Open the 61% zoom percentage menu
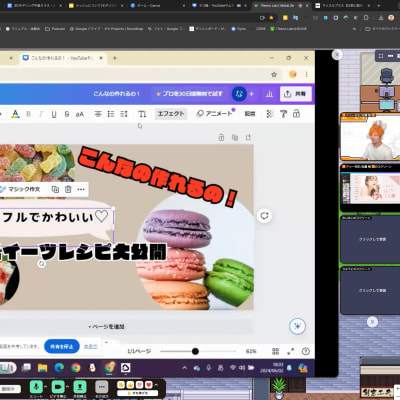This screenshot has width=400, height=400. tap(251, 351)
